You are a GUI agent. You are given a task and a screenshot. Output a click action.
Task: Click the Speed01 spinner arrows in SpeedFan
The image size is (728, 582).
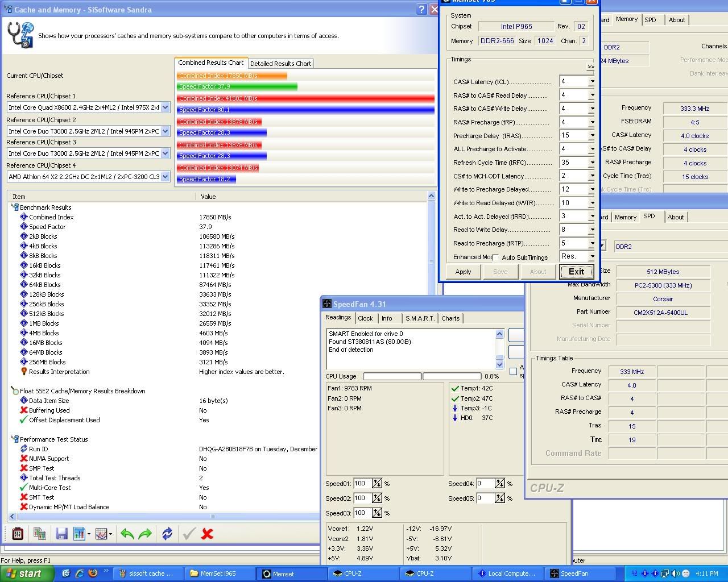click(x=377, y=484)
